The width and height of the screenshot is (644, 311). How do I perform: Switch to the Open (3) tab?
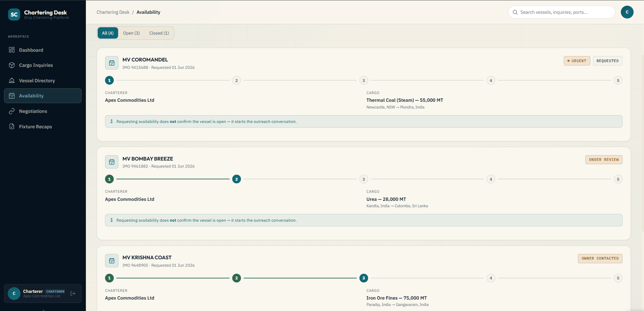coord(131,33)
